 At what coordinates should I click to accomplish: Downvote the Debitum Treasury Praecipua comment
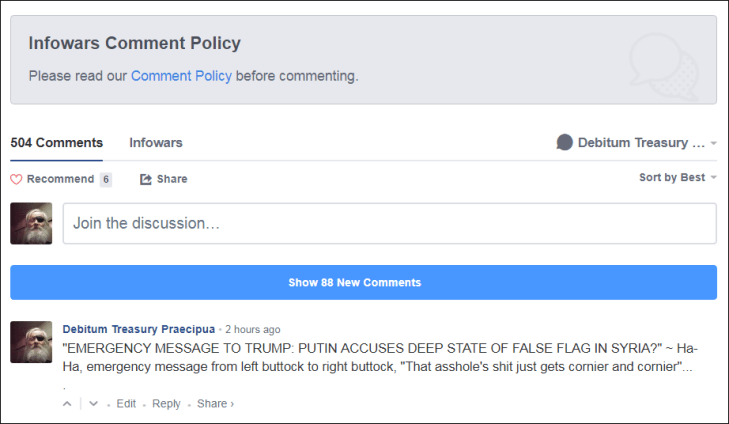(93, 404)
